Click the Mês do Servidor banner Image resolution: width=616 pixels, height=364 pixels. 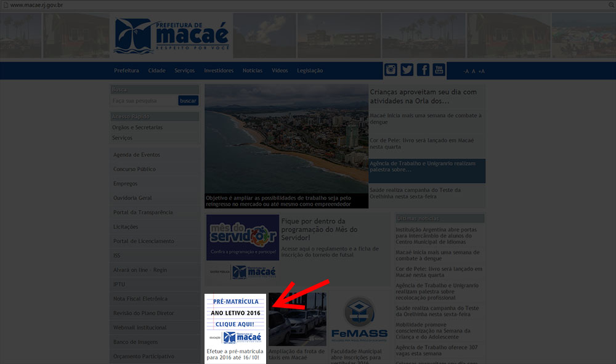coord(243,237)
